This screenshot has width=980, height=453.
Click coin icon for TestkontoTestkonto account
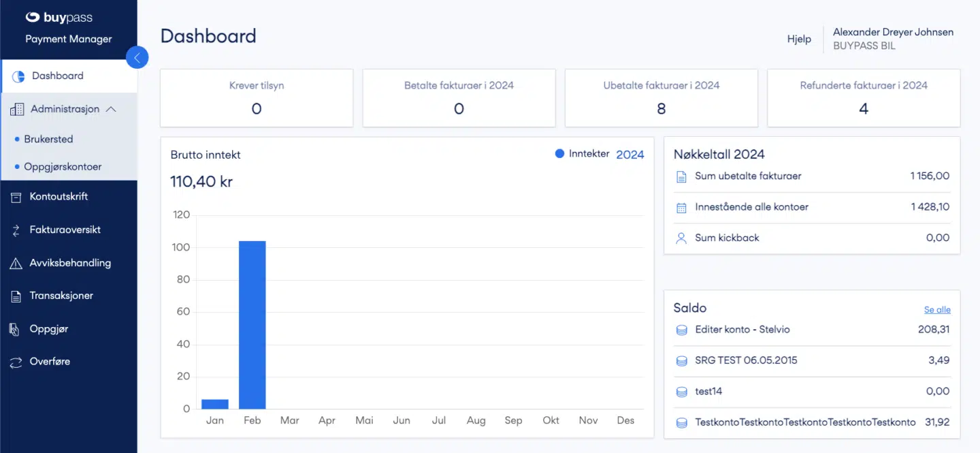681,423
